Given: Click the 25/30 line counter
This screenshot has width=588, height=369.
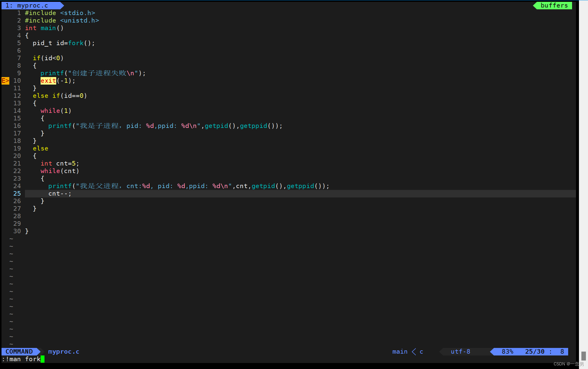Looking at the screenshot, I should pyautogui.click(x=534, y=352).
